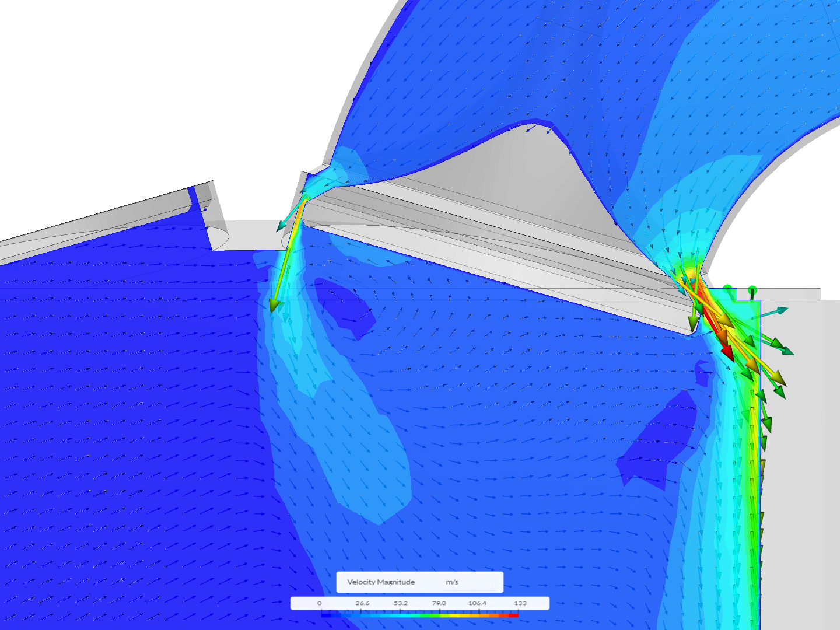Click the 53.2 tick label on the scale
840x630 pixels.
[x=400, y=603]
